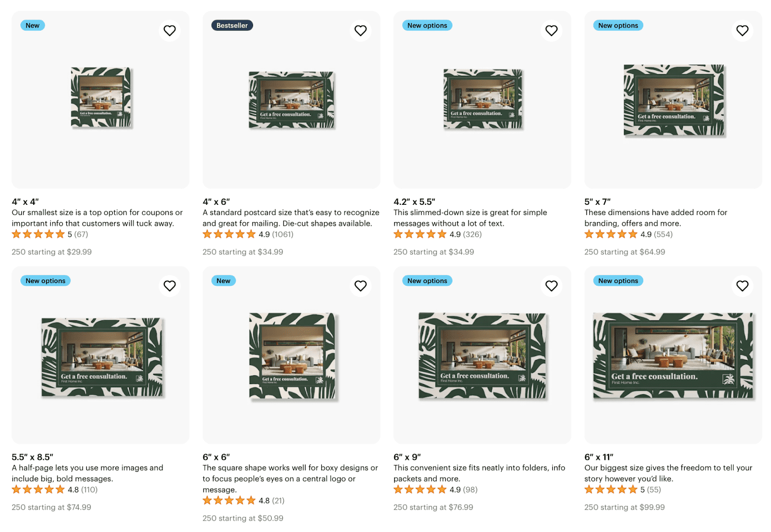Image resolution: width=771 pixels, height=532 pixels.
Task: Select the New options badge on the 5" x 7"
Action: [618, 25]
